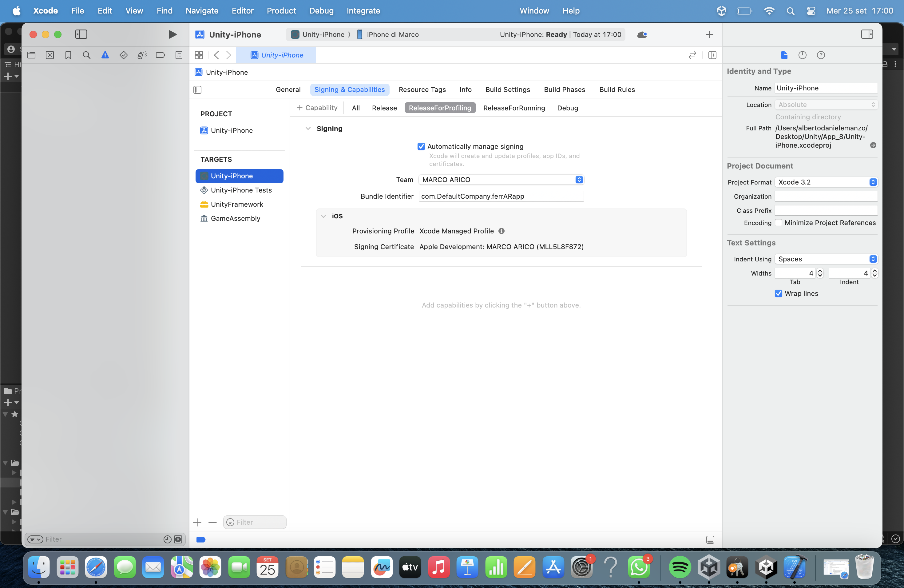
Task: Show provisioning profile info icon
Action: [502, 231]
